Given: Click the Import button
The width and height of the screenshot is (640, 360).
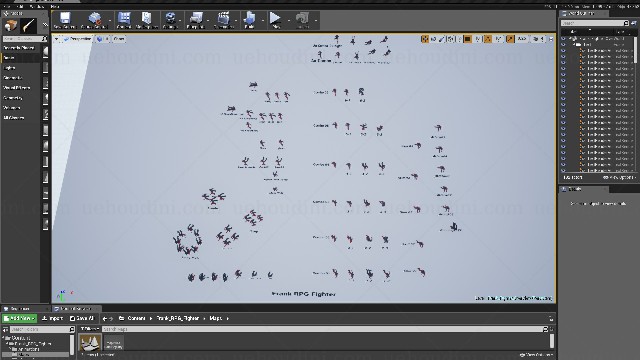Looking at the screenshot, I should point(53,318).
